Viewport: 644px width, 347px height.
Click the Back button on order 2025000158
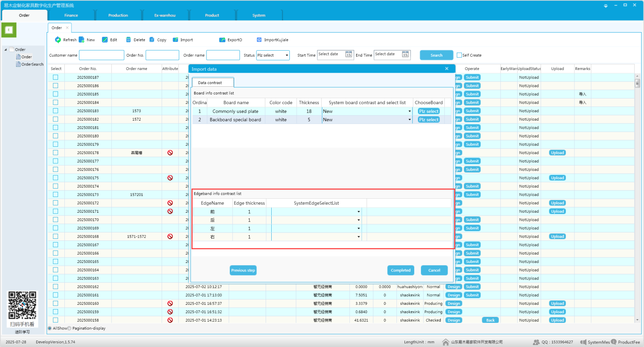point(490,320)
